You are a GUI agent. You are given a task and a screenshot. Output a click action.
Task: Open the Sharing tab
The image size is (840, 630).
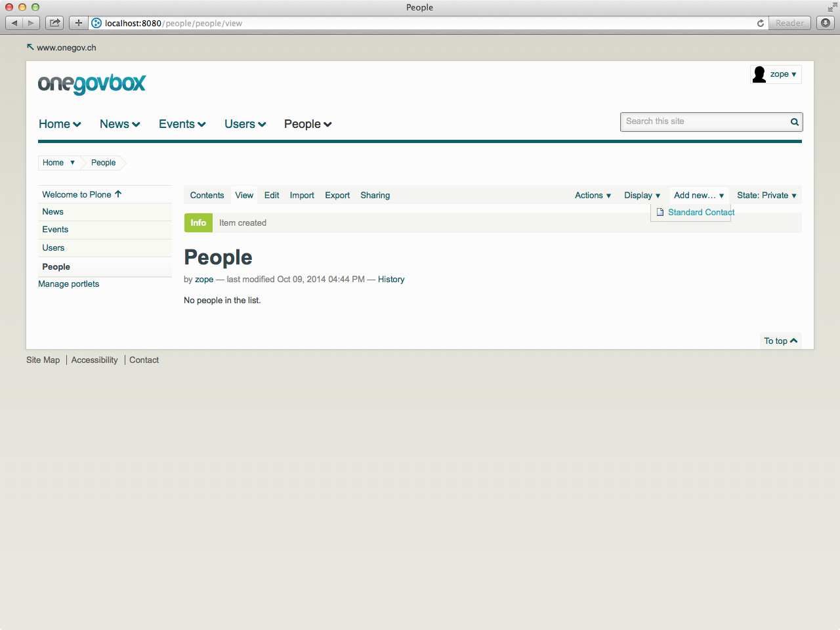[x=375, y=196]
